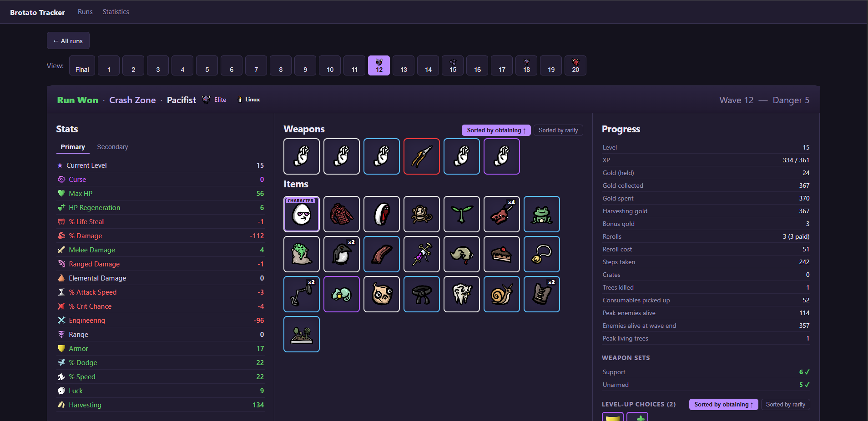Click the red plaid shirt item
Viewport: 868px width, 421px height.
[342, 214]
